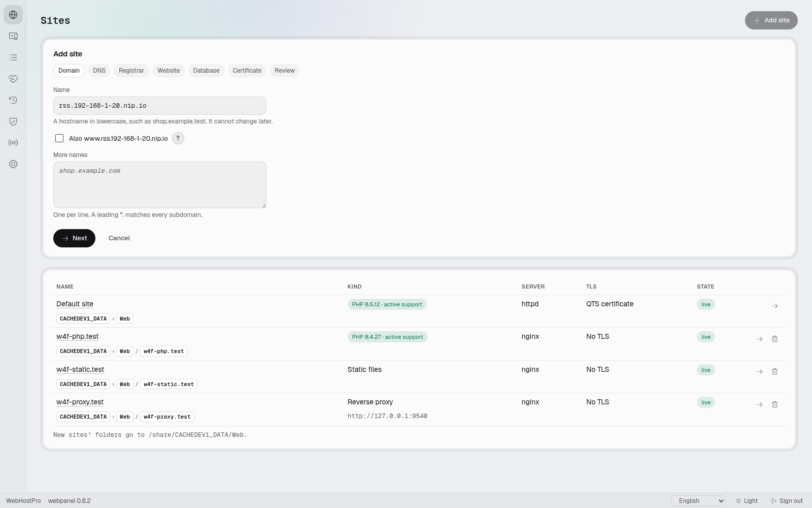Sign out of the panel
The width and height of the screenshot is (812, 508).
pos(787,501)
